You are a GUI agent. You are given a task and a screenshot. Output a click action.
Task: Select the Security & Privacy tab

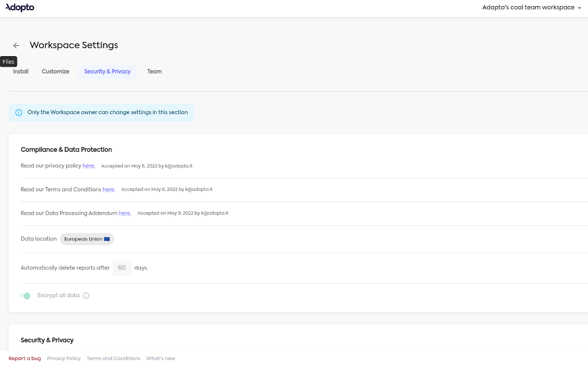107,71
